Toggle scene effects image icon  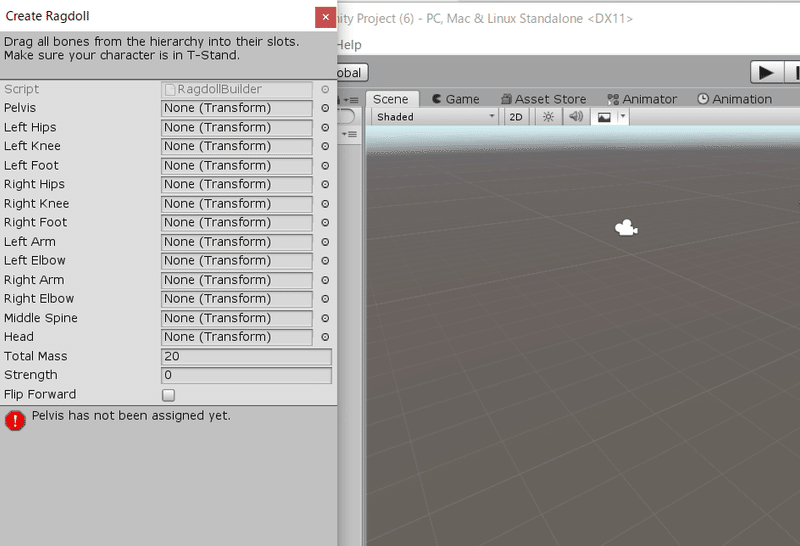point(604,117)
